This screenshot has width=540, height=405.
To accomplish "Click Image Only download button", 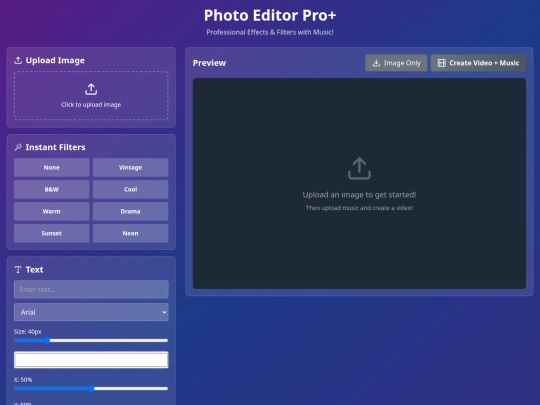I will coord(396,63).
